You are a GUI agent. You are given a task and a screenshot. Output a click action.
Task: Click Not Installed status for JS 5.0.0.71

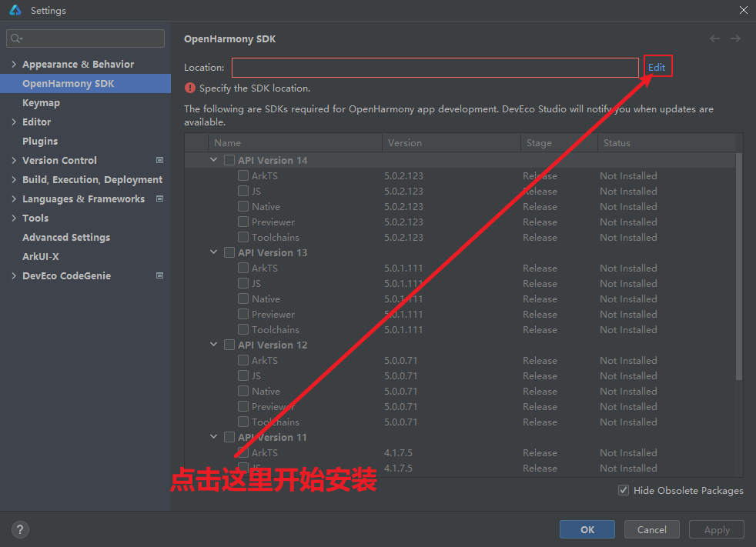coord(628,375)
